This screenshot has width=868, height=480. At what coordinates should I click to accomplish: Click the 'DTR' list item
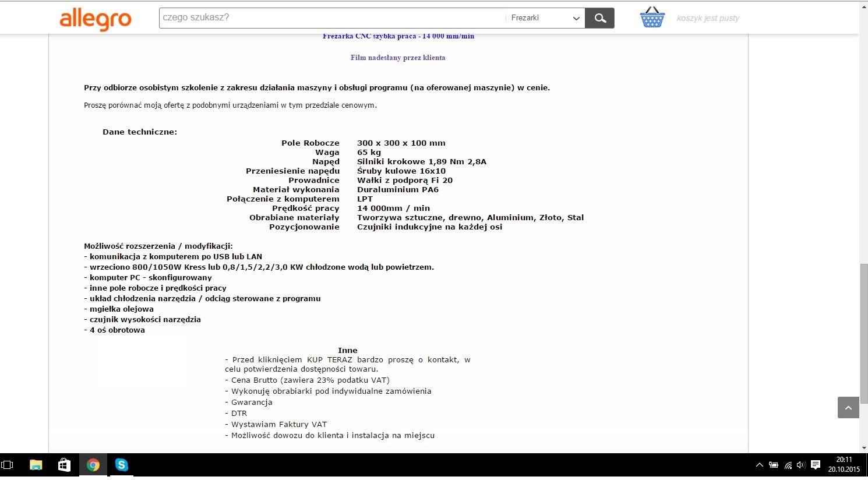239,414
